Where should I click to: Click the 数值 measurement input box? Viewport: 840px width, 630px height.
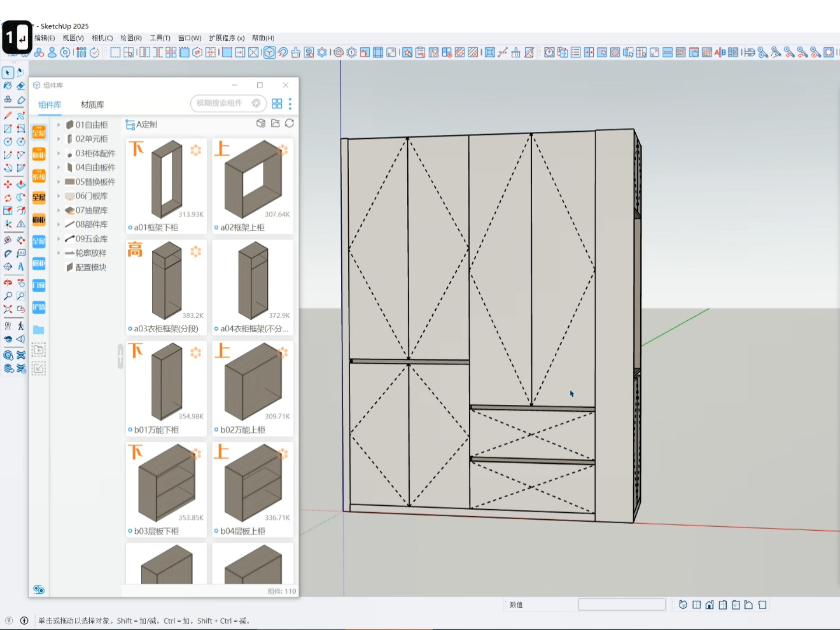(x=621, y=605)
